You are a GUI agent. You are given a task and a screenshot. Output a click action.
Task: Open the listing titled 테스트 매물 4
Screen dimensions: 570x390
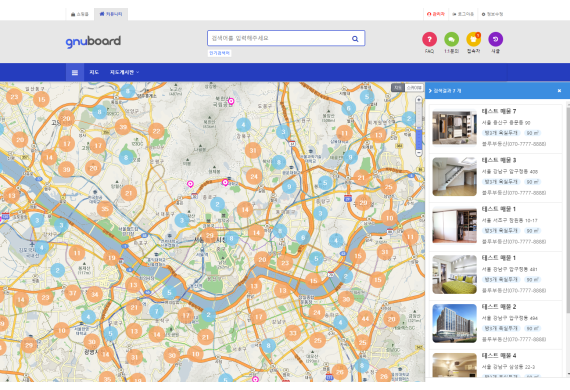[499, 355]
